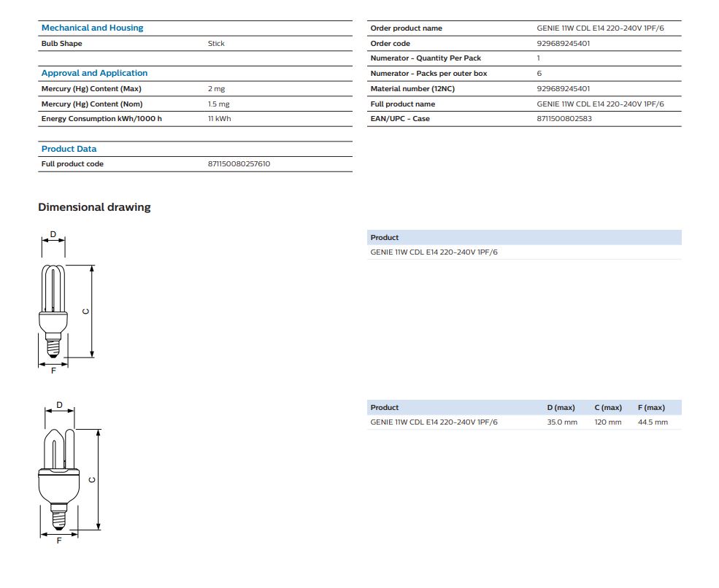
Task: Select the Order code value 929689245401
Action: (x=563, y=44)
